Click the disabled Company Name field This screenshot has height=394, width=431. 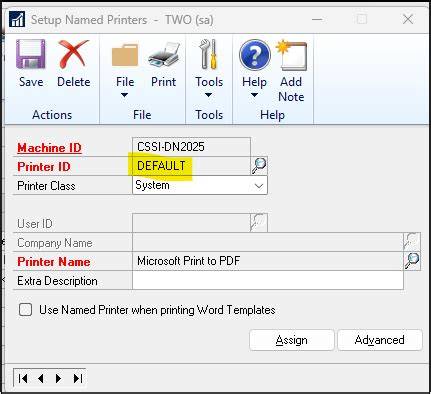[268, 242]
